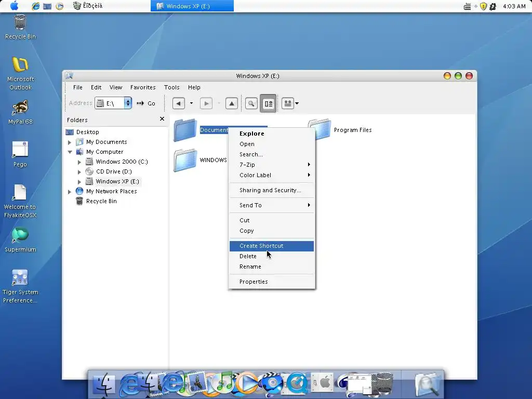Select Search... in the context menu

271,154
